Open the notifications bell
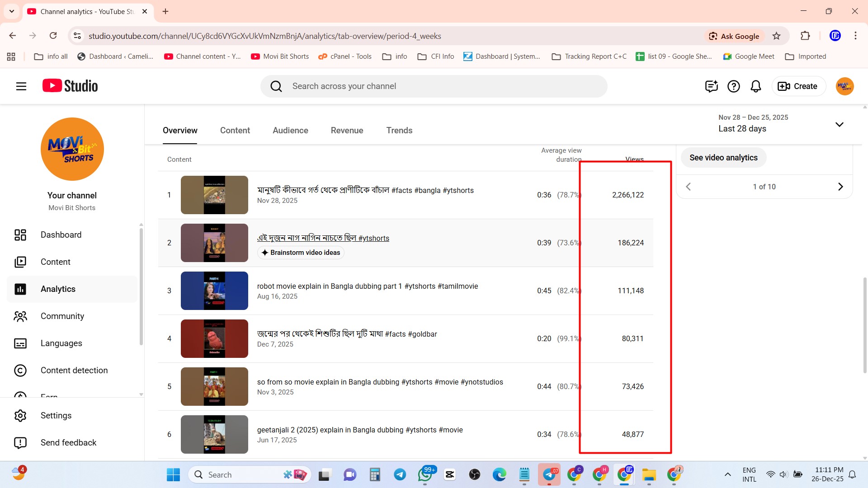This screenshot has width=868, height=488. click(755, 86)
